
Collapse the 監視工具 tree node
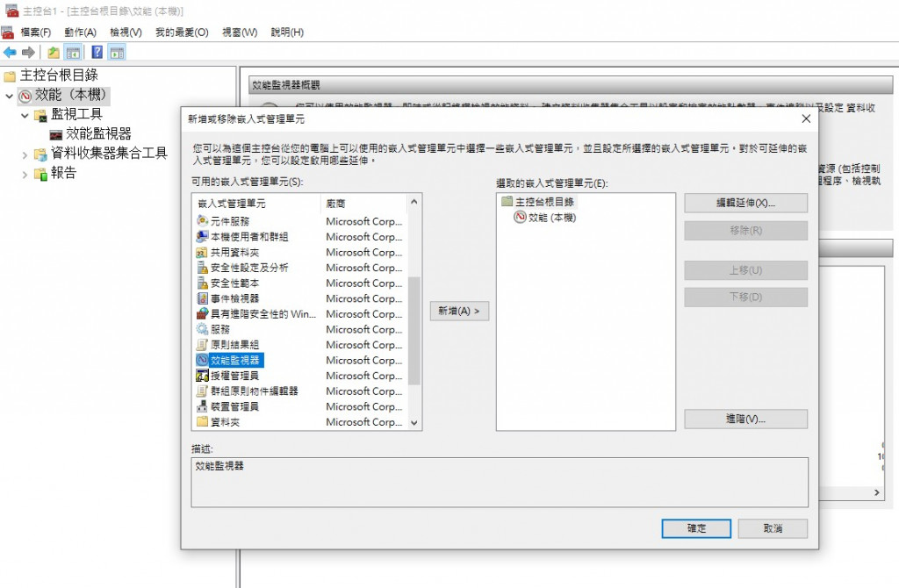25,115
